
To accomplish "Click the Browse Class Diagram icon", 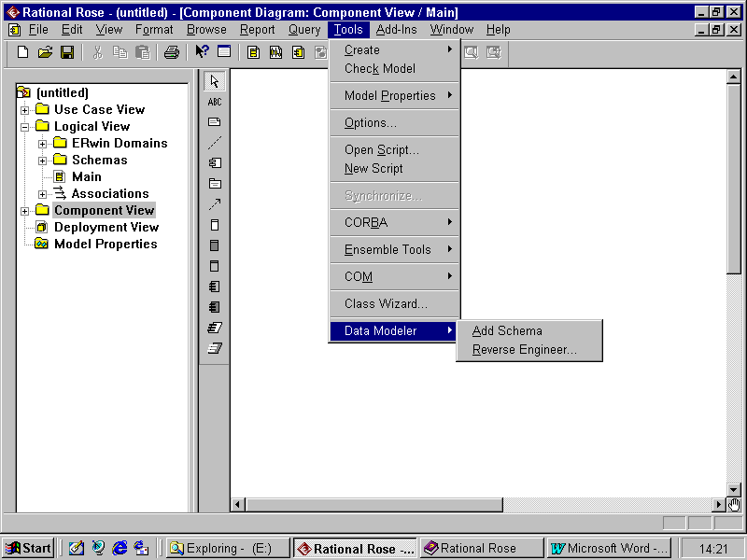I will (x=253, y=52).
